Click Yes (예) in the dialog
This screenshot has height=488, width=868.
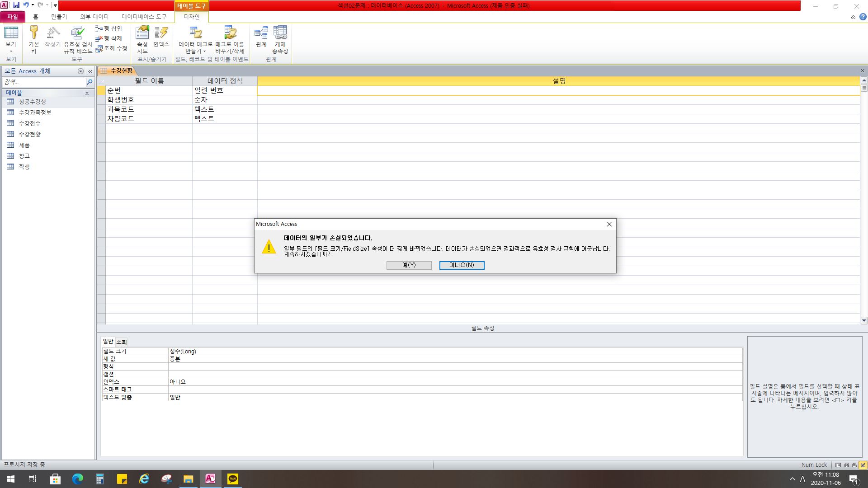409,265
